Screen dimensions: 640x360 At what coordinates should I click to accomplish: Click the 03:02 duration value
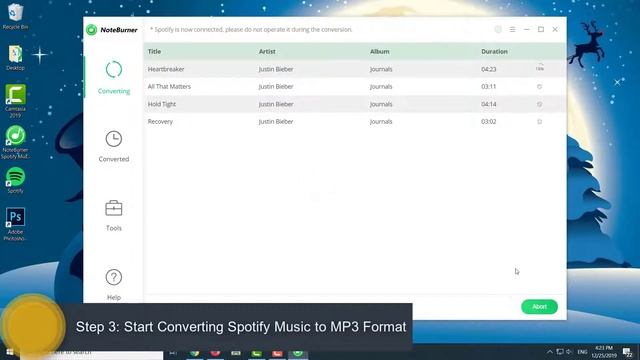(x=489, y=122)
